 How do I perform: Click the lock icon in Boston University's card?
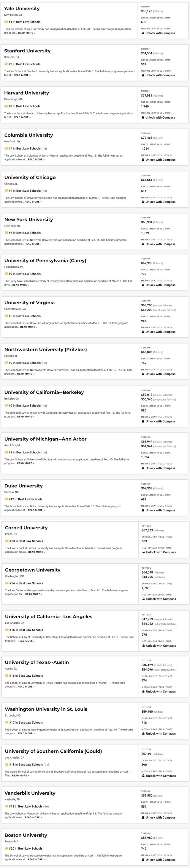(143, 860)
